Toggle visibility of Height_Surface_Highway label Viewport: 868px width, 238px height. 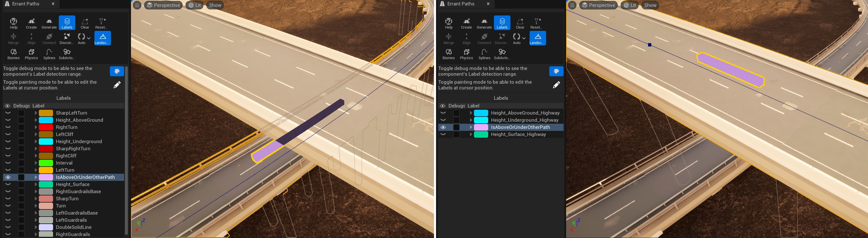[443, 134]
